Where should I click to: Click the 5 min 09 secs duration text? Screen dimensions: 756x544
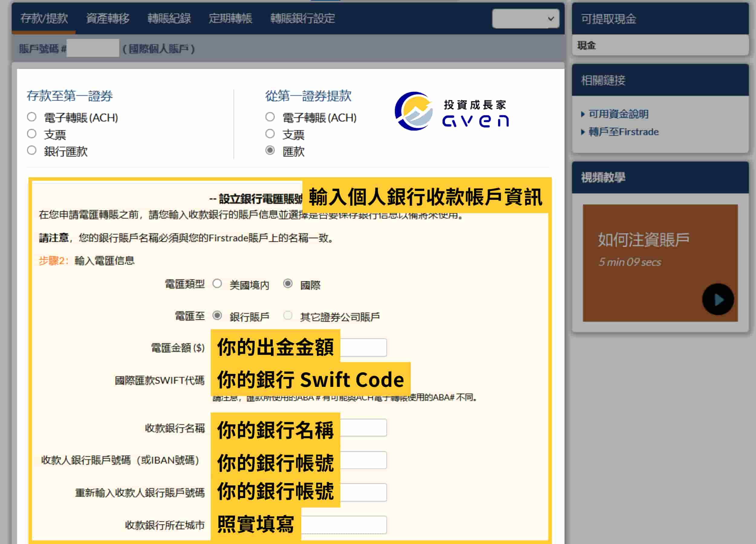630,262
